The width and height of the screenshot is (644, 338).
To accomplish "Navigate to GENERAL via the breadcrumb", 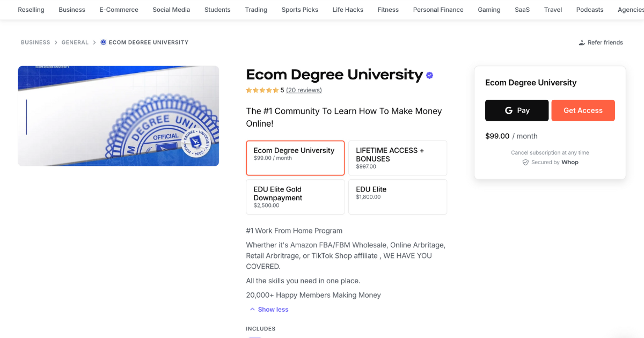I will [x=75, y=42].
